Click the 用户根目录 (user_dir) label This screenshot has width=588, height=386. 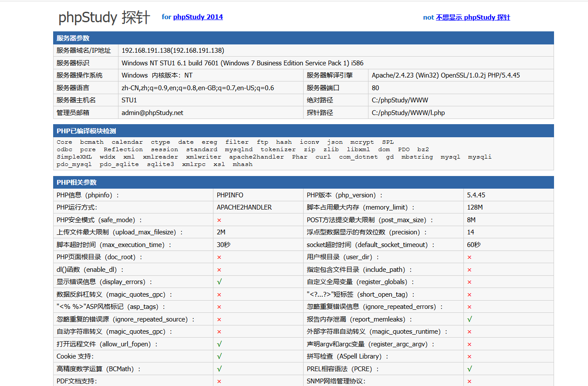[343, 257]
